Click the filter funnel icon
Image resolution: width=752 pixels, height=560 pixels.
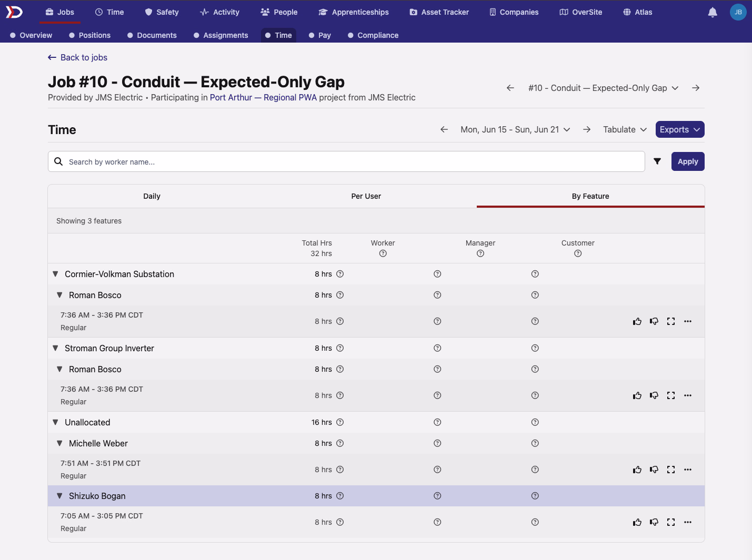(657, 161)
